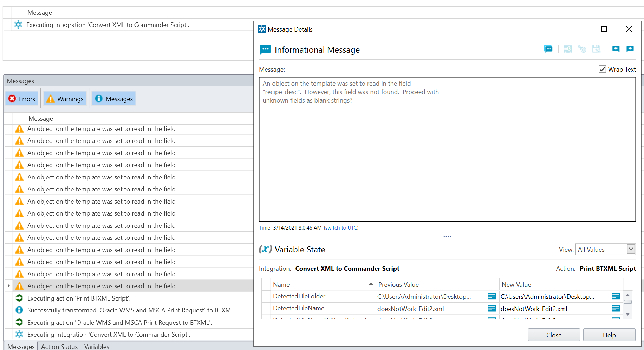Screen dimensions: 644x350
Task: Click the Variable State (x) icon
Action: [x=265, y=249]
